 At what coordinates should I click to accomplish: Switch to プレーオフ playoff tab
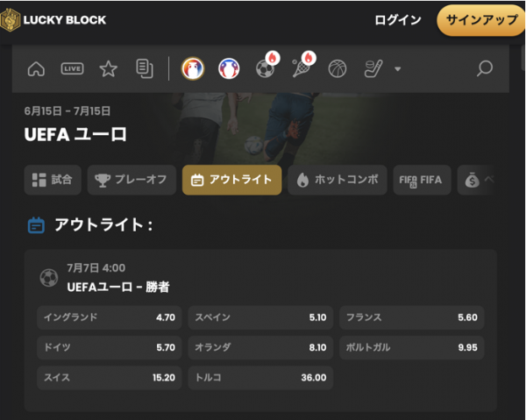tap(131, 180)
